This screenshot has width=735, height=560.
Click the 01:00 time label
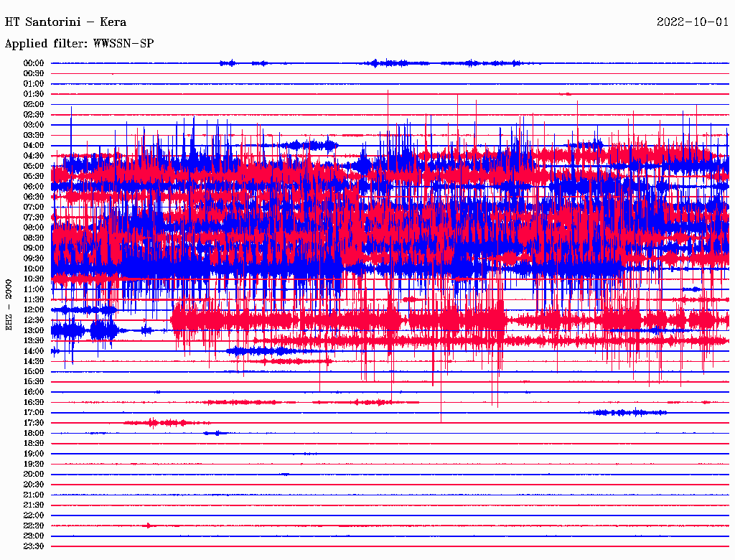click(34, 83)
